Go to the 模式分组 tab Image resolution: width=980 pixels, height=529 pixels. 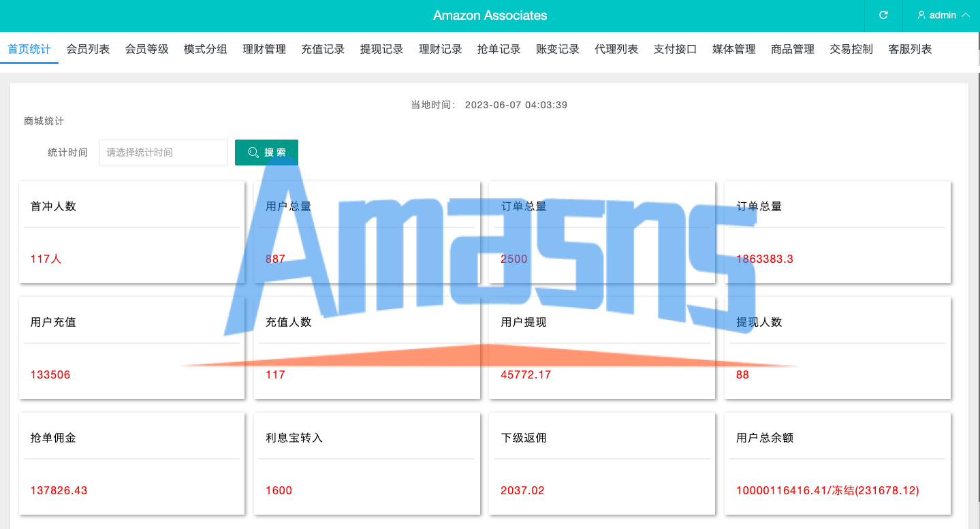tap(206, 49)
